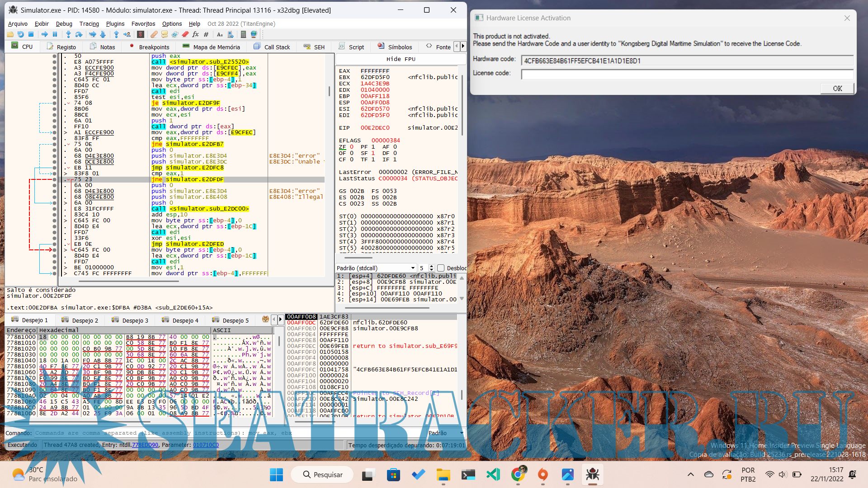
Task: Open the calculator toolbar icon
Action: [243, 34]
